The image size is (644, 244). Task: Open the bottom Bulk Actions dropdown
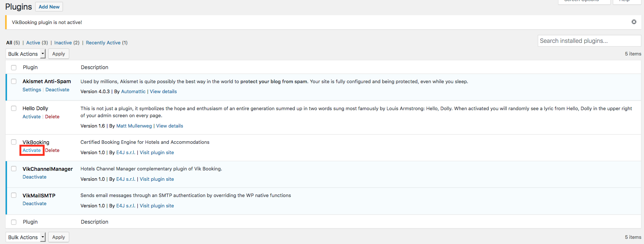pos(26,237)
